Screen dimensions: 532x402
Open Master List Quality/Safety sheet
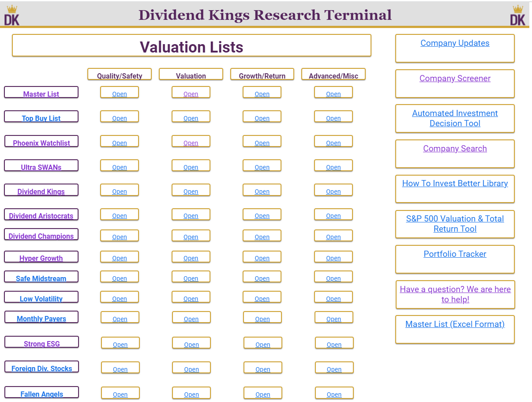click(x=120, y=94)
